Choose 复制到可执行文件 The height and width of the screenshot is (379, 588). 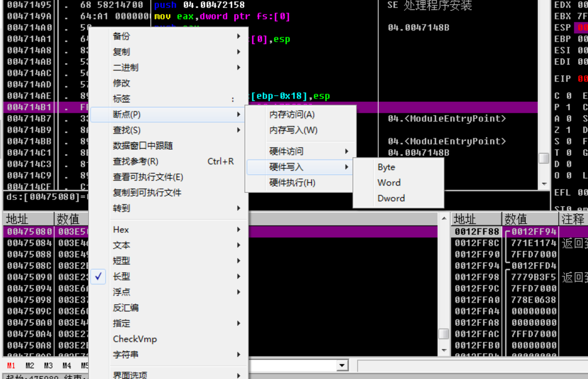point(169,192)
